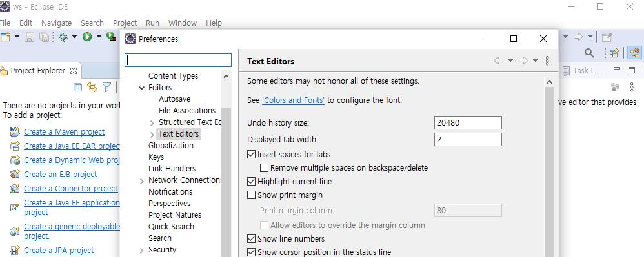
Task: Toggle Show cursor position in status line
Action: (x=252, y=252)
